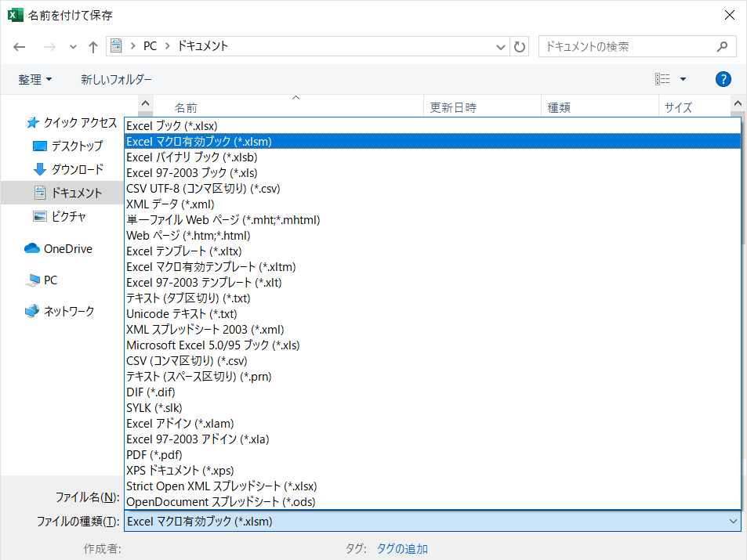Open ネットワーク in the sidebar
The height and width of the screenshot is (560, 747).
tap(60, 311)
